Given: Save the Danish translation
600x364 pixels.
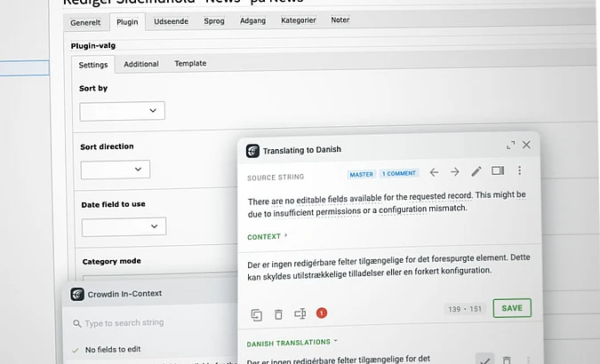Looking at the screenshot, I should click(512, 308).
